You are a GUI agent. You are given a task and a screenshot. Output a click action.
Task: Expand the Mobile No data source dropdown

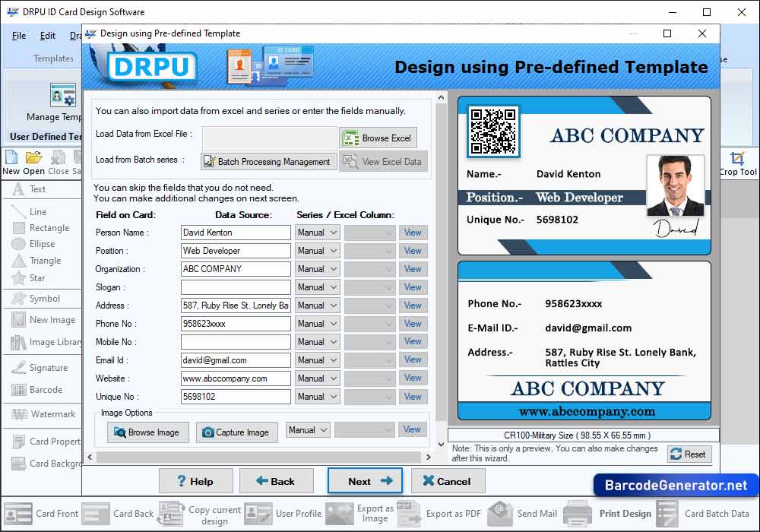coord(318,342)
